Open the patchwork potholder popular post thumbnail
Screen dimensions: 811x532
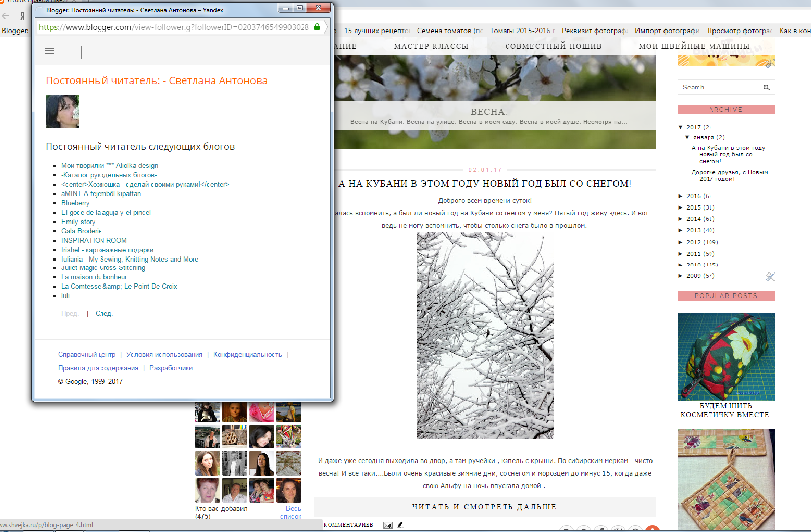pos(726,478)
